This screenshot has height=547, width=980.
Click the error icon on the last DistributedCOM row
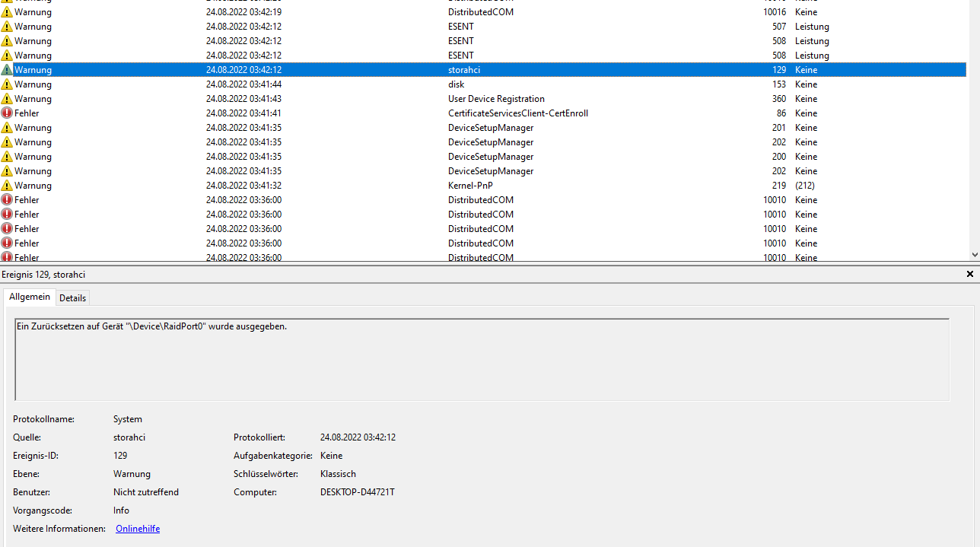[x=8, y=257]
